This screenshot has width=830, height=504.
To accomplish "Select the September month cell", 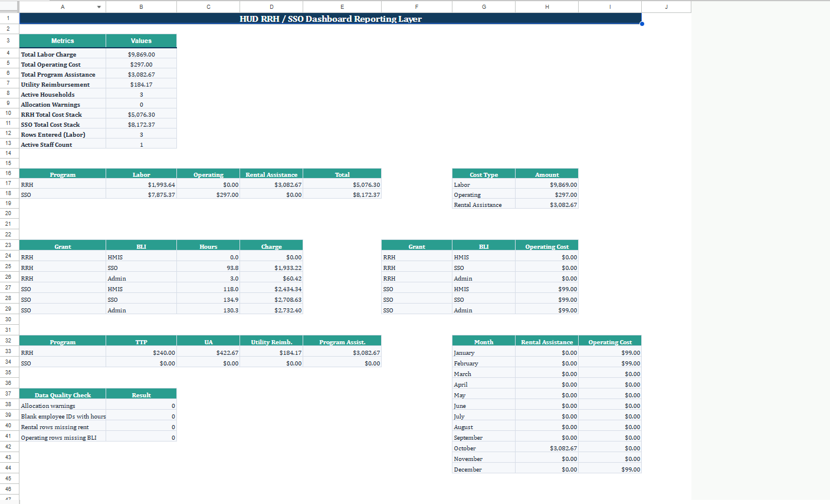I will (x=484, y=437).
